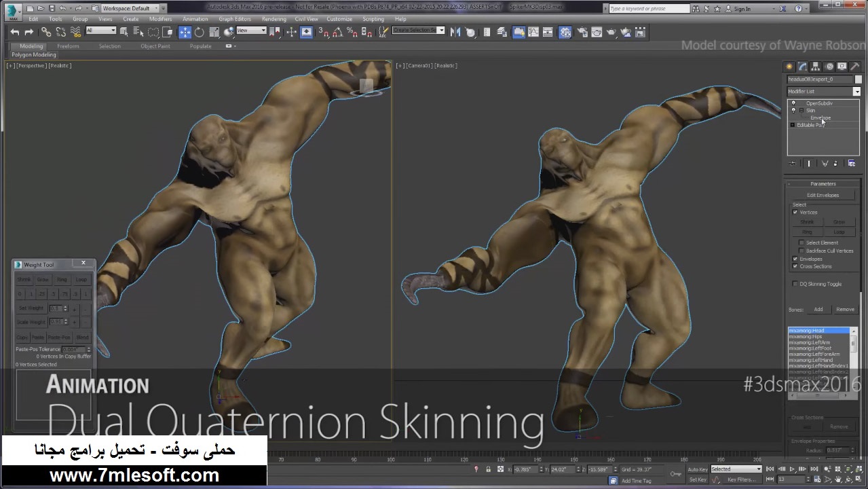Open the key filter Selected dropdown

pos(736,469)
